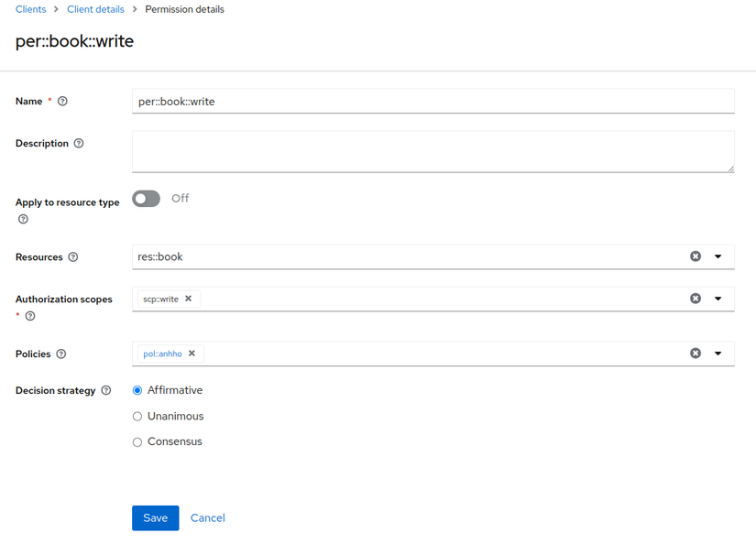The image size is (756, 544).
Task: Open the Authorization scopes dropdown
Action: (718, 299)
